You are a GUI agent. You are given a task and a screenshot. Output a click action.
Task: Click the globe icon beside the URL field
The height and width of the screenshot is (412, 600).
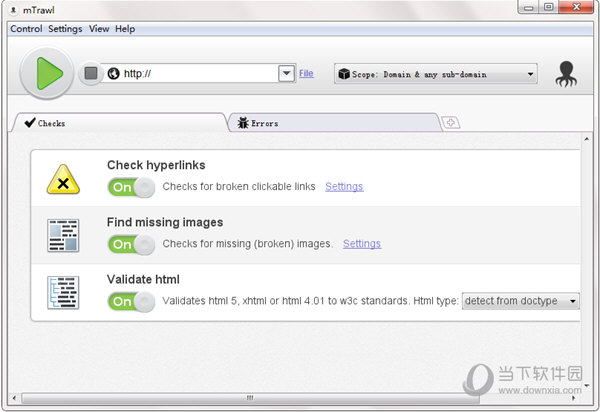click(113, 73)
